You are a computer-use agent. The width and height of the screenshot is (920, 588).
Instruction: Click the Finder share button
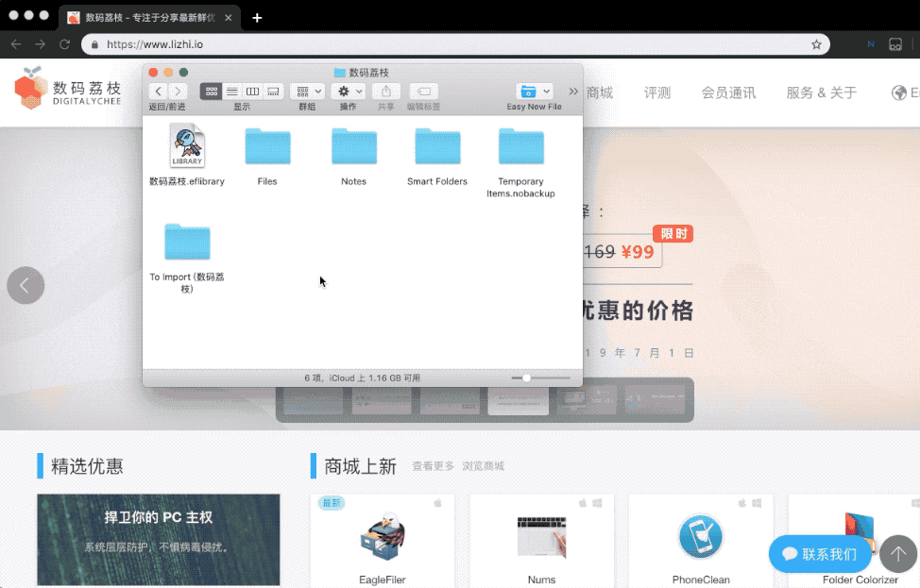coord(386,92)
